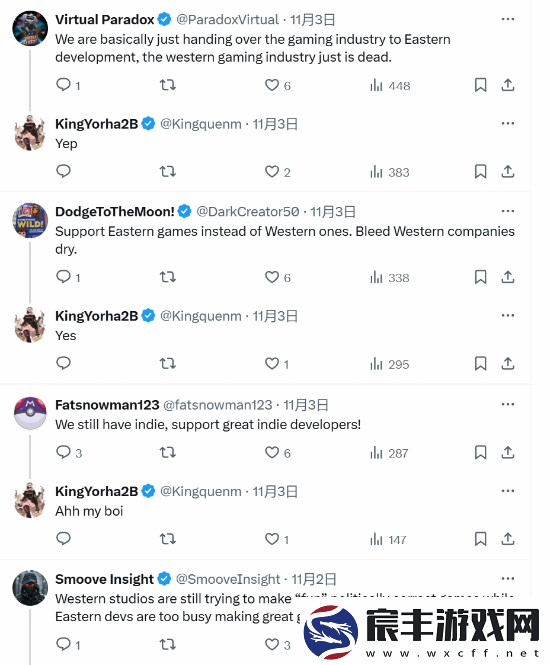This screenshot has width=550, height=665.
Task: Open the Smoove Insight display name
Action: (x=104, y=579)
